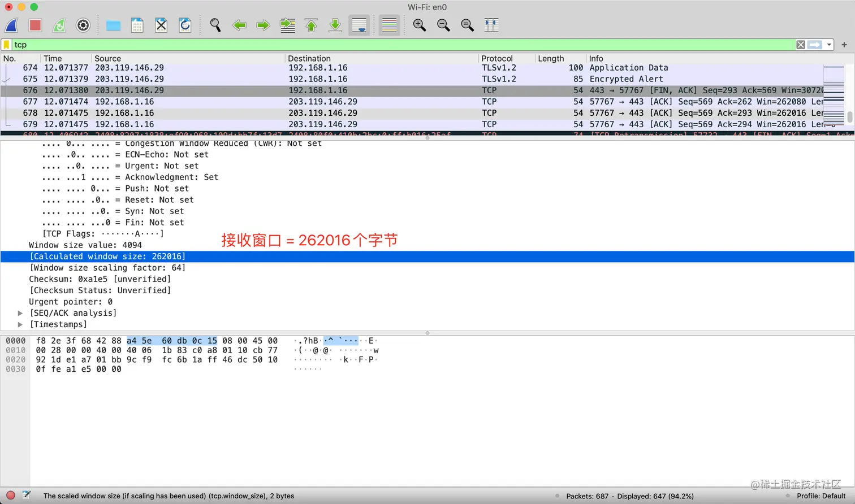The height and width of the screenshot is (504, 855).
Task: Select packet 674 Application Data row
Action: 412,68
